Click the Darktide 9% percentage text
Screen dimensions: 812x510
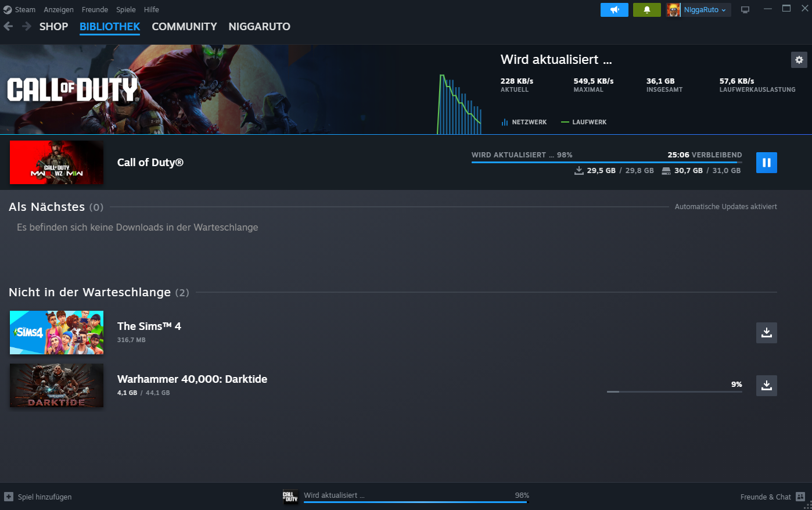736,385
